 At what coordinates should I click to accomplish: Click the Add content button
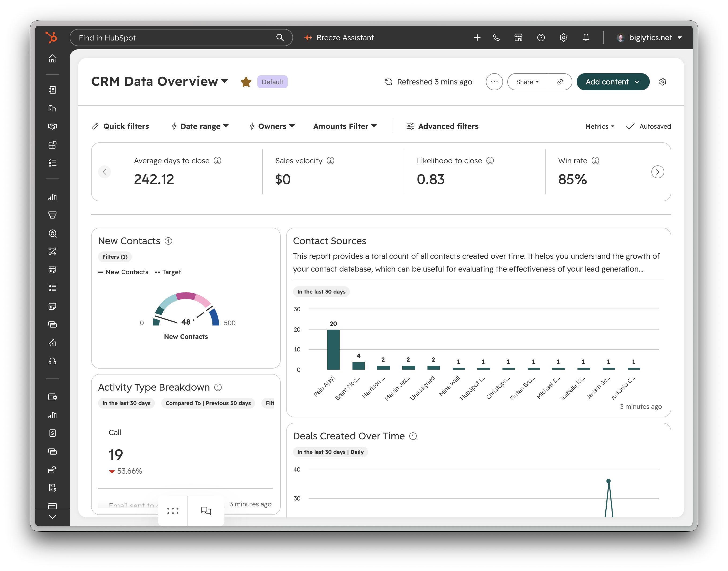pos(613,82)
